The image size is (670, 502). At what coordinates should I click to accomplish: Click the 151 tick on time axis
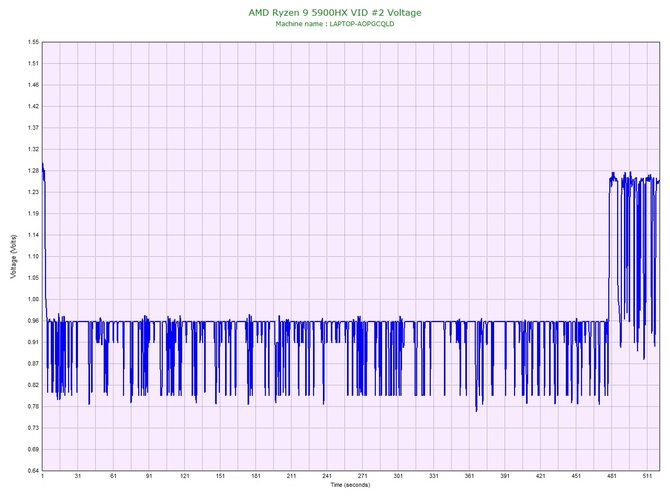tap(220, 476)
